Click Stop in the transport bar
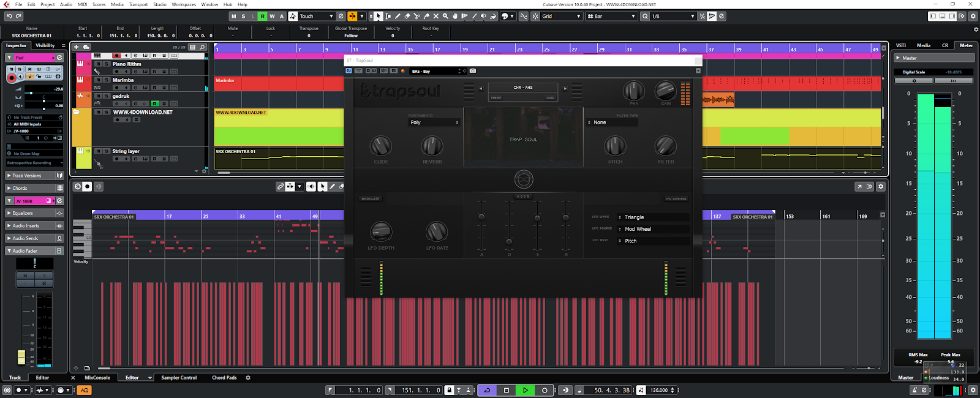The height and width of the screenshot is (398, 980). 506,390
